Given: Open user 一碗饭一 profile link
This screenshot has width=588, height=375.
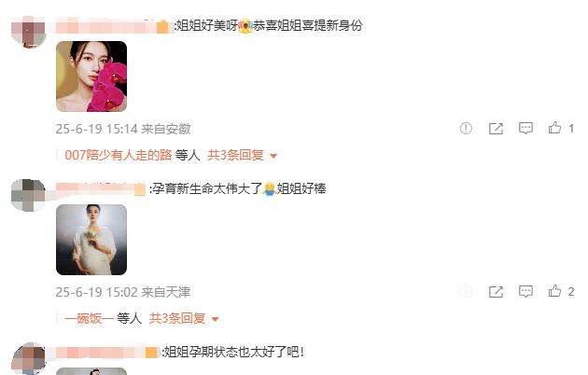Looking at the screenshot, I should pyautogui.click(x=89, y=318).
